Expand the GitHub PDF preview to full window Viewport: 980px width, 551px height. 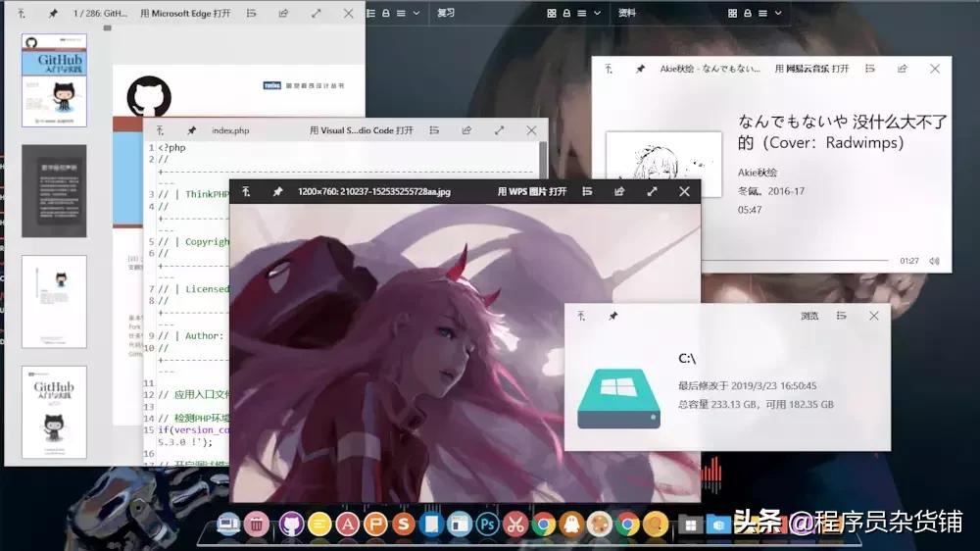317,13
